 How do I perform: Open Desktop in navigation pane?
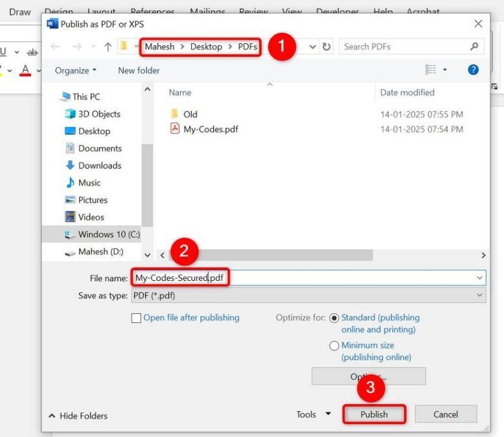click(87, 131)
